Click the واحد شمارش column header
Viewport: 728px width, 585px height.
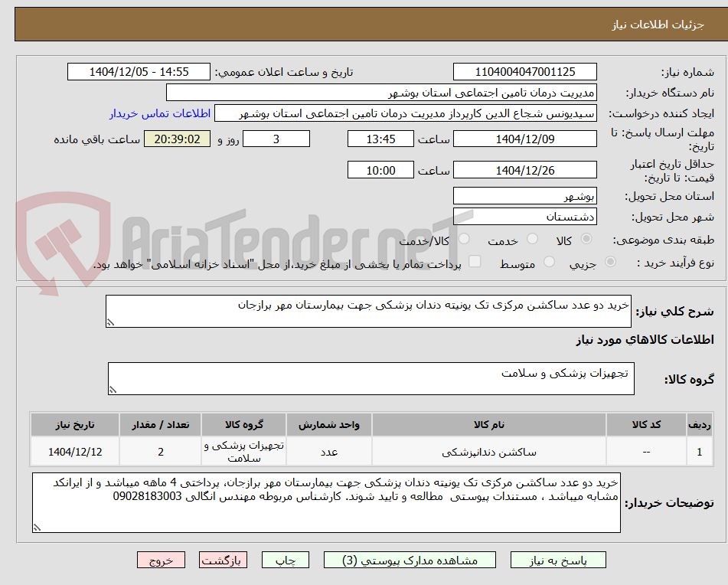pyautogui.click(x=328, y=425)
